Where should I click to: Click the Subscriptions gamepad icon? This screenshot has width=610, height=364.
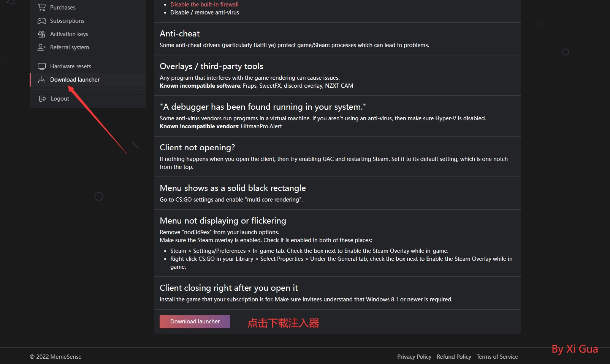click(42, 21)
